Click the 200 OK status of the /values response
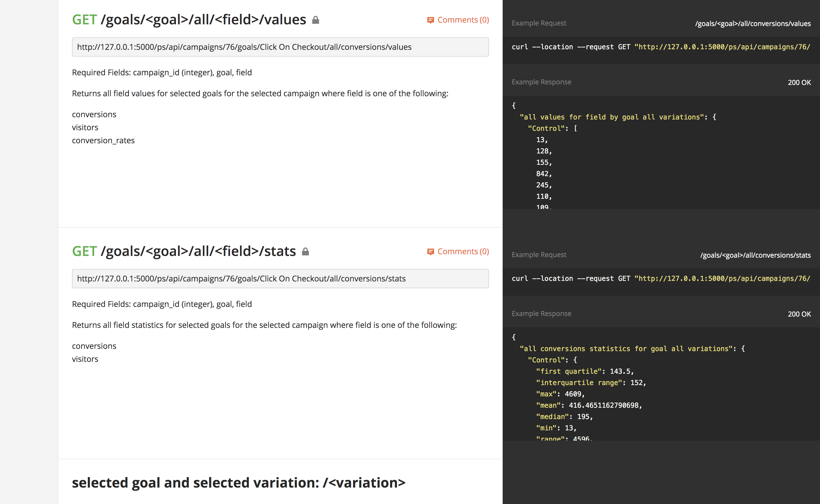 click(x=799, y=82)
